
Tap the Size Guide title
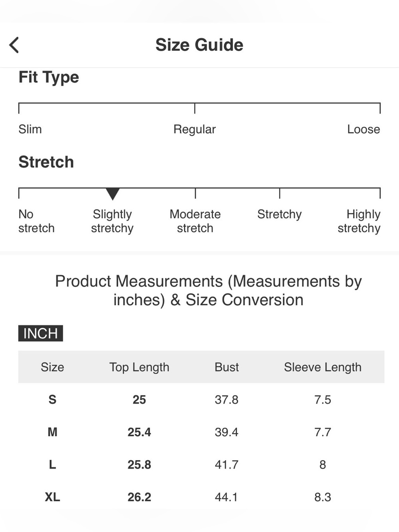click(x=199, y=45)
